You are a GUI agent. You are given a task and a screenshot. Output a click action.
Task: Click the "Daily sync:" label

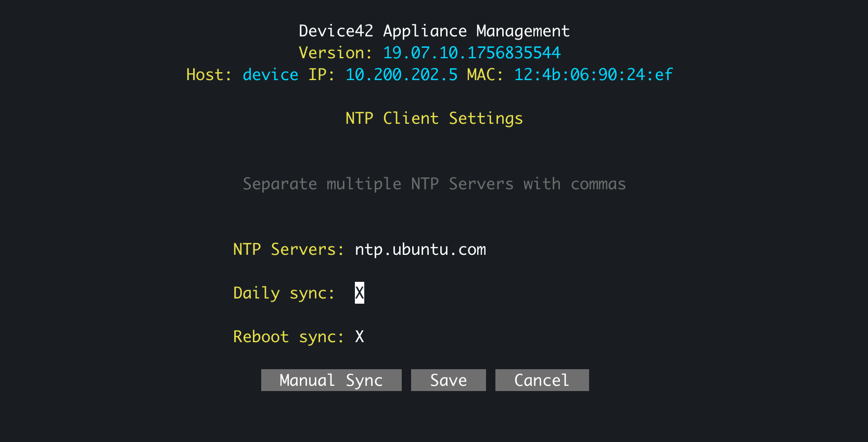click(x=284, y=293)
